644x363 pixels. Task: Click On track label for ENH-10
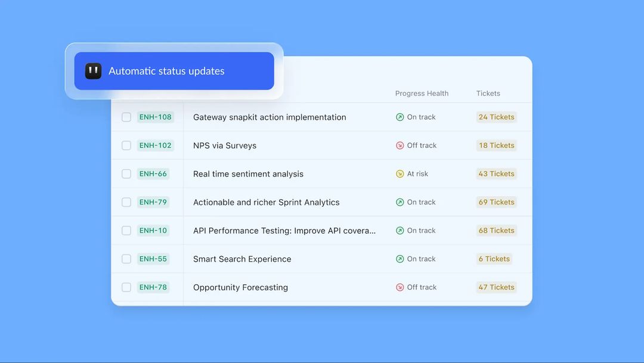point(422,230)
